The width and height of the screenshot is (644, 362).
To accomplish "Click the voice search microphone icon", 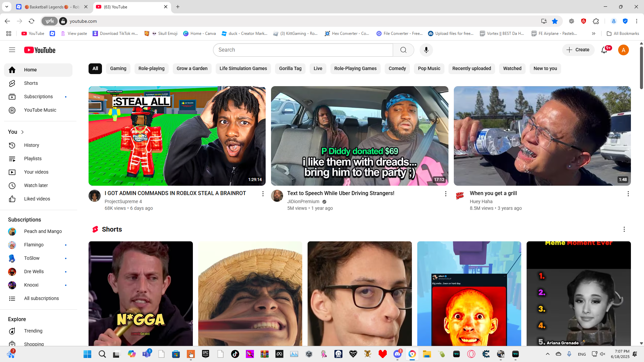I will click(x=426, y=50).
